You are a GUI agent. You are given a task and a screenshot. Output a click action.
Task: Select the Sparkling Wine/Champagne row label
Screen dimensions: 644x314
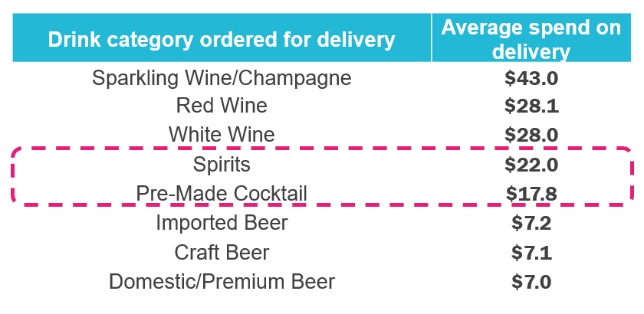click(222, 78)
